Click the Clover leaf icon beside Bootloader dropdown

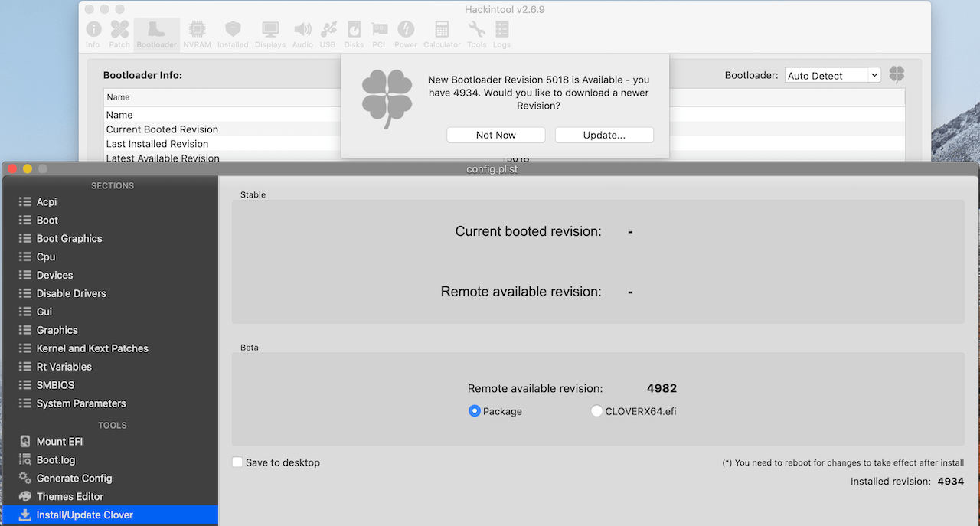coord(897,75)
